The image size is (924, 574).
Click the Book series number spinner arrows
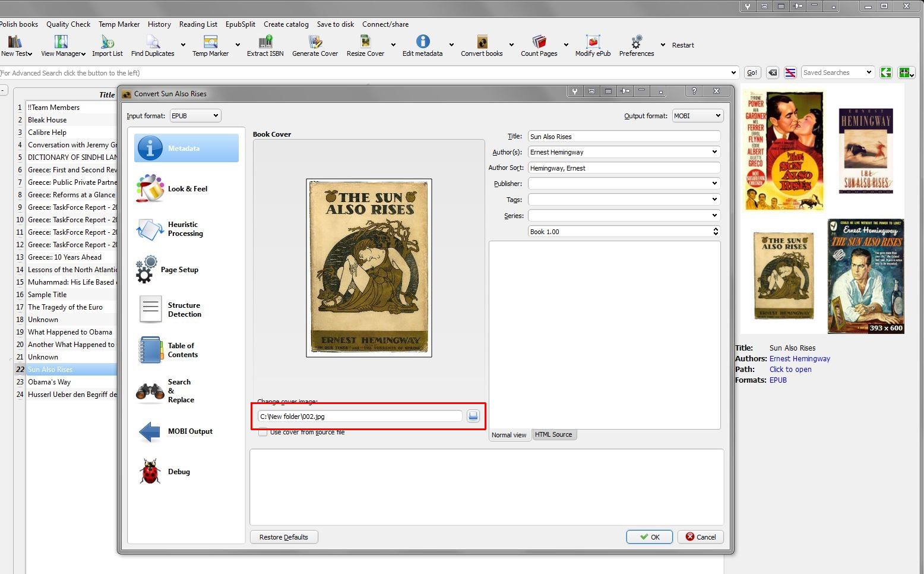click(x=716, y=232)
